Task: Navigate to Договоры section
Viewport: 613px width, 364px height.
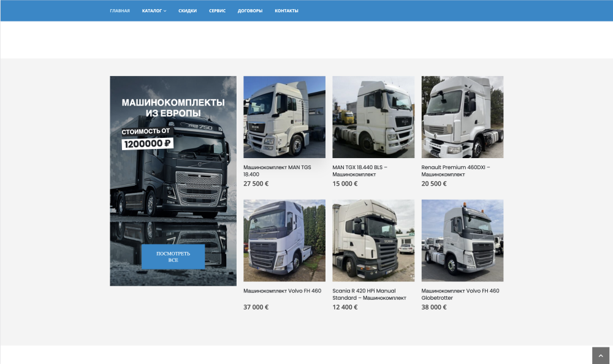Action: pos(250,10)
